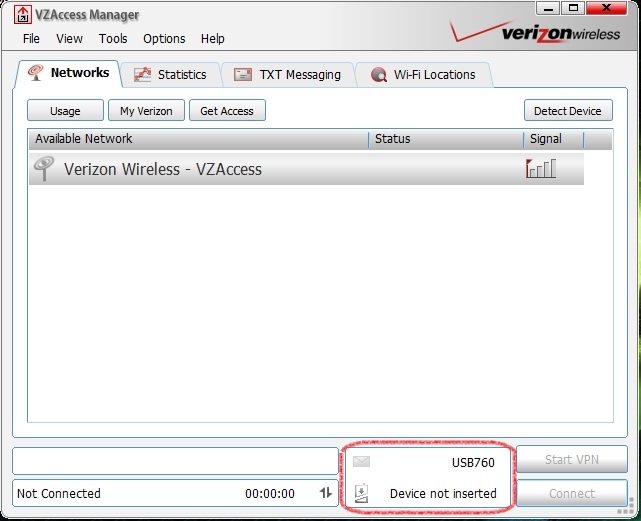Click the signal strength bars icon
The image size is (641, 521).
point(541,168)
